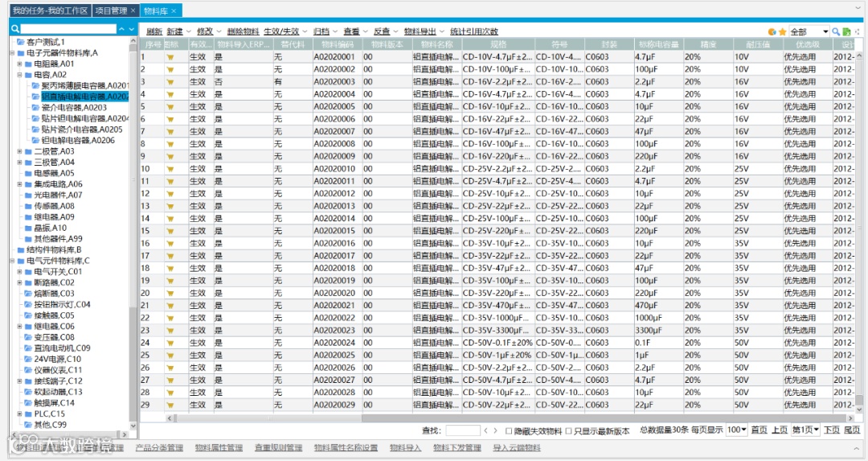
Task: Click the green Excel export icon
Action: (x=847, y=32)
